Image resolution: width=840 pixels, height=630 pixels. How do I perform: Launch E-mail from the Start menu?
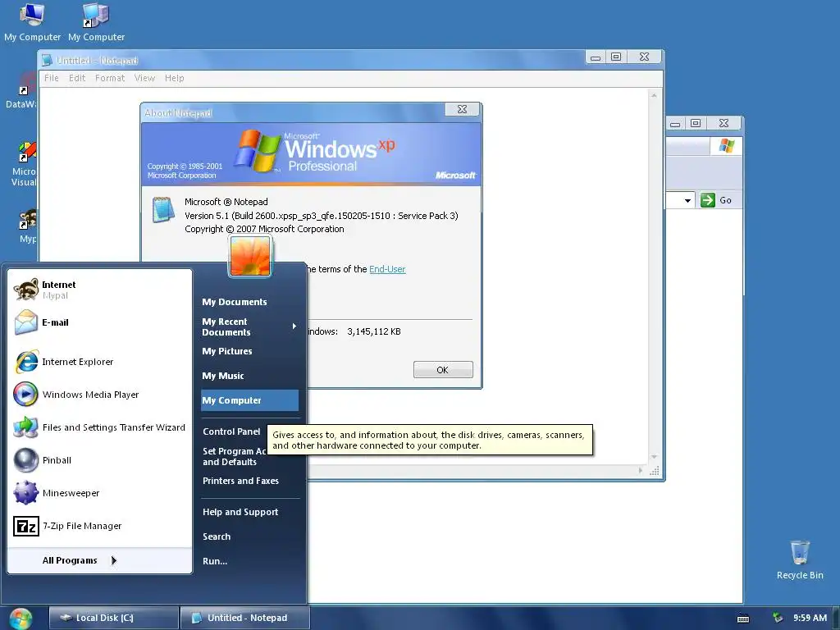[x=99, y=322]
